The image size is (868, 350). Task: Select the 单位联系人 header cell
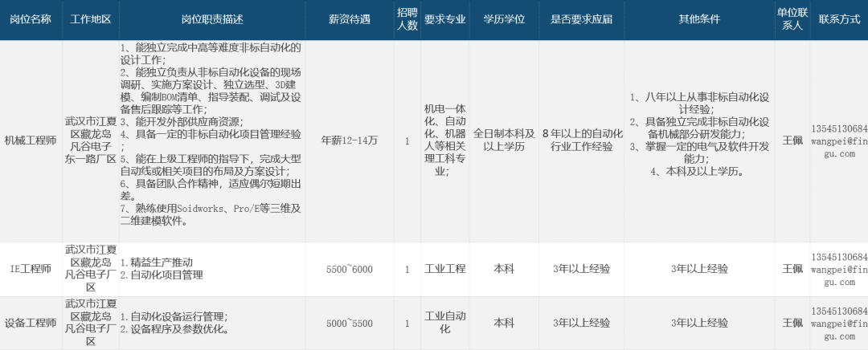point(792,19)
